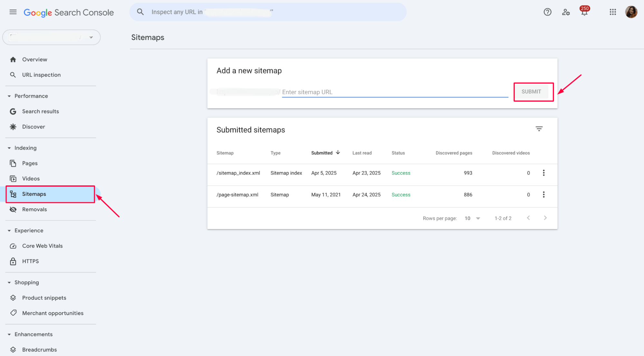Go to previous page of sitemaps
Image resolution: width=644 pixels, height=356 pixels.
coord(528,218)
